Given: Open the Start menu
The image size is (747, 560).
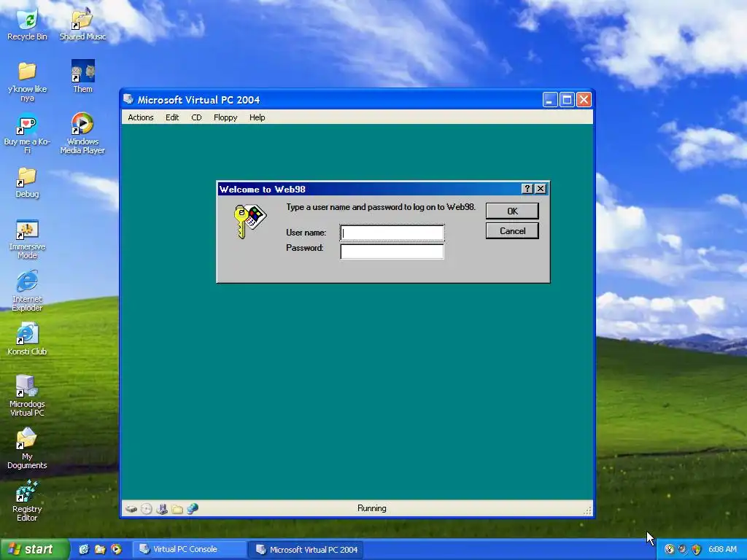Looking at the screenshot, I should (34, 550).
